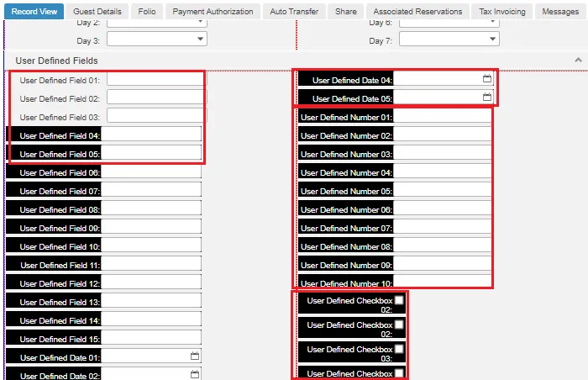
Task: Click into User Defined Number 05
Action: click(443, 190)
